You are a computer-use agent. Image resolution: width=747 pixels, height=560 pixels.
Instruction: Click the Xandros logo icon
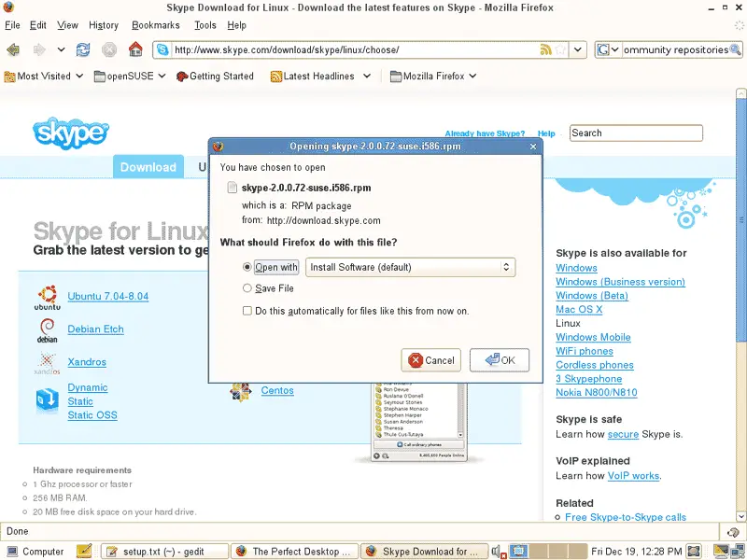48,363
